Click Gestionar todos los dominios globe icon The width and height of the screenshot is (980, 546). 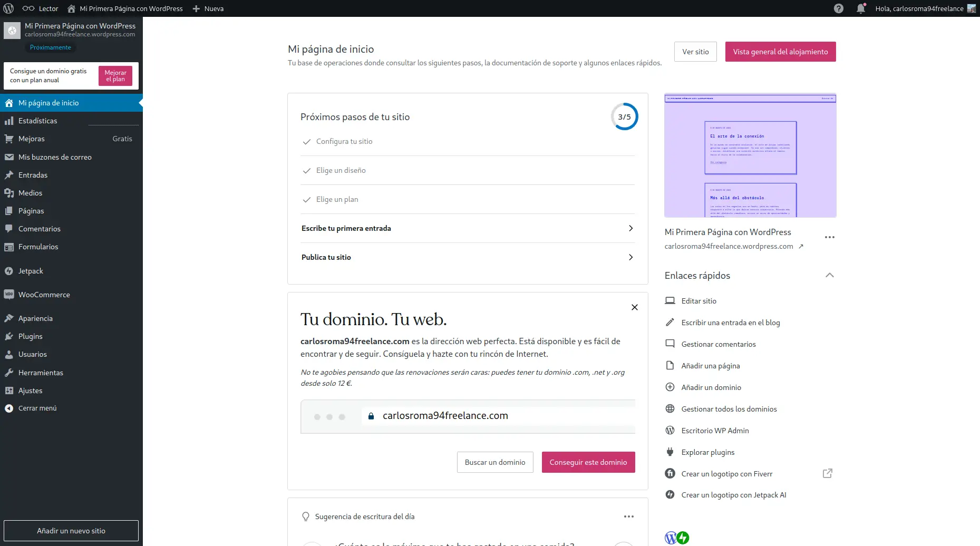pos(670,408)
